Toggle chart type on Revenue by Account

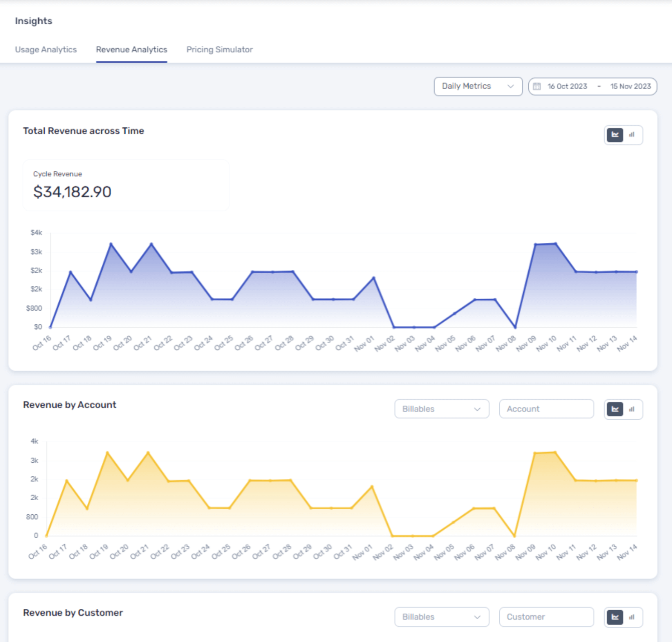point(632,409)
